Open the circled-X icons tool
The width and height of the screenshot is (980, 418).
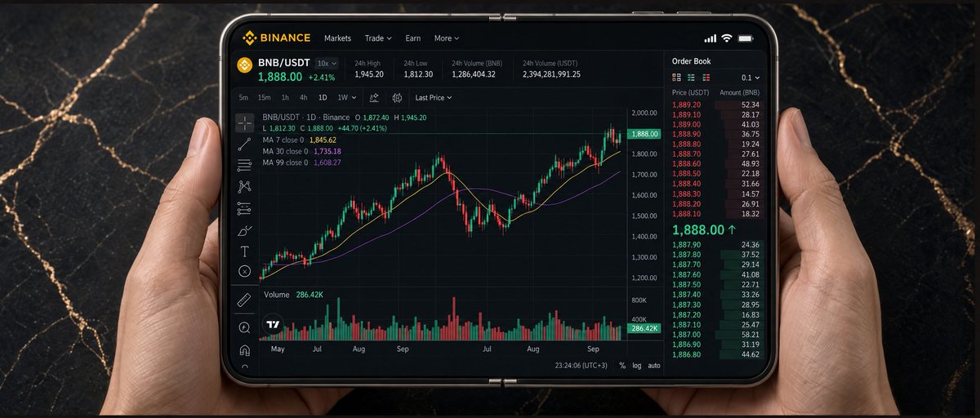point(244,272)
